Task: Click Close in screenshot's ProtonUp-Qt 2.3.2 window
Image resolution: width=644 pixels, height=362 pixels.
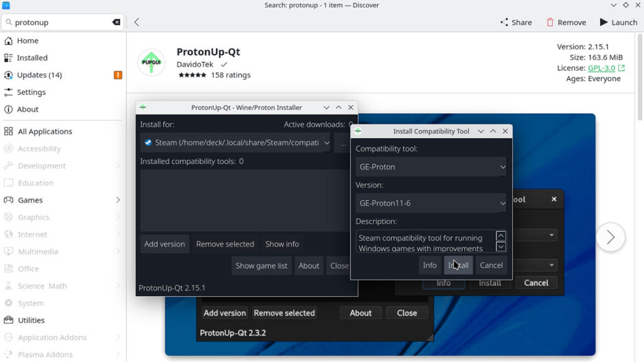Action: pyautogui.click(x=407, y=313)
